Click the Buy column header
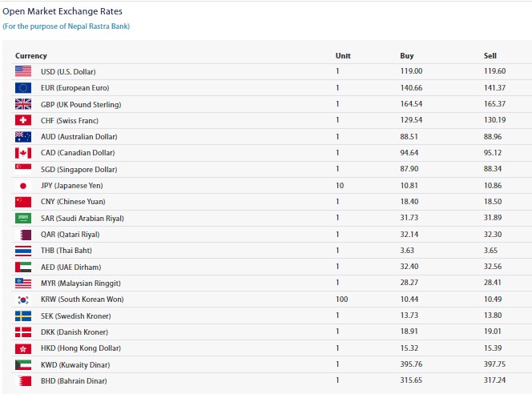Screen dimensions: 532x394 click(x=407, y=56)
